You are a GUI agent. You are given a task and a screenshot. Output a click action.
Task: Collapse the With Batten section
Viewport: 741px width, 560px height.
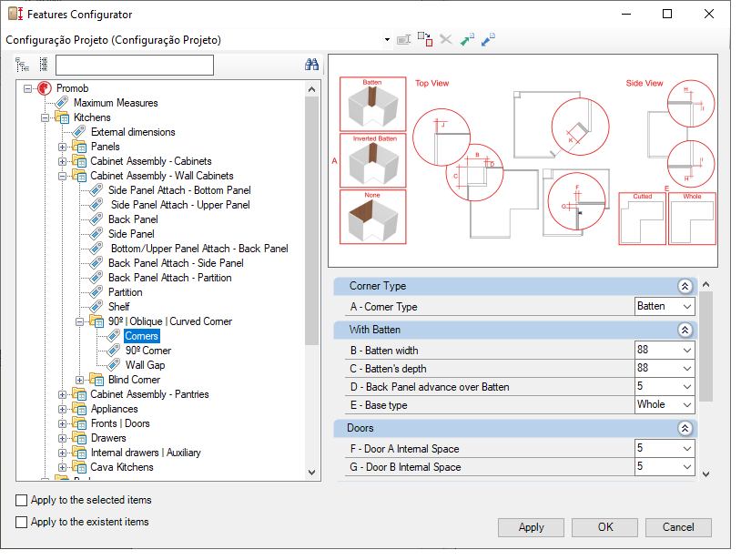pos(685,330)
